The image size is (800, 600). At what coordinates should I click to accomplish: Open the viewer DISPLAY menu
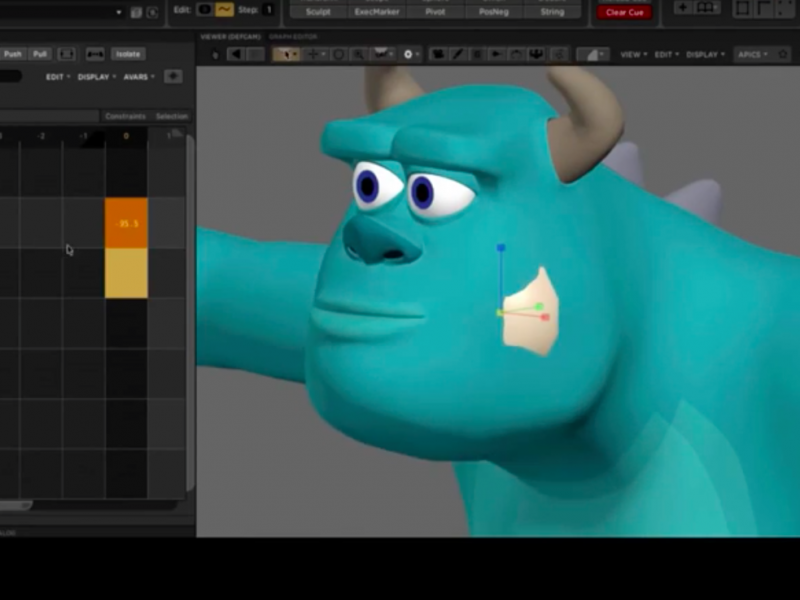(705, 55)
